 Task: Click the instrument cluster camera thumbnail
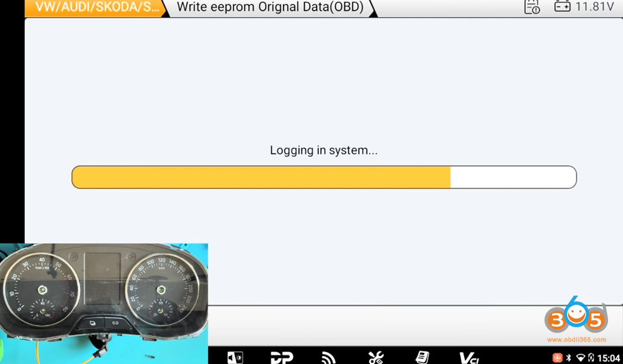point(103,304)
